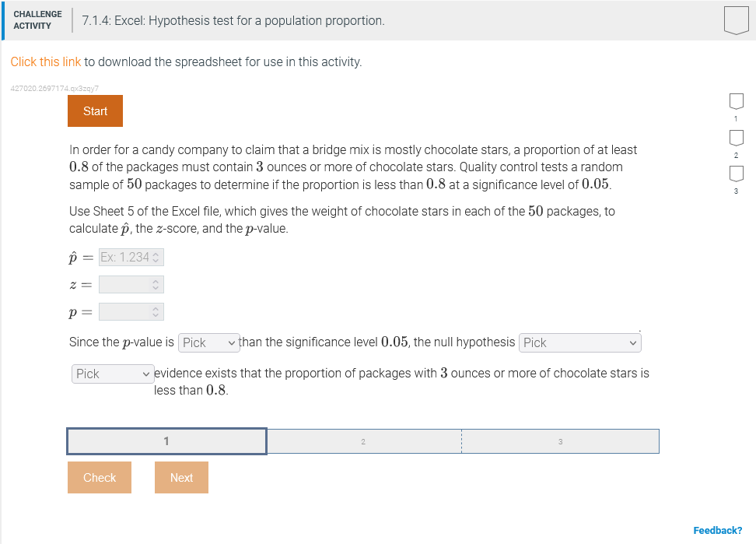Open the p-value comparison Pick dropdown
The image size is (756, 544).
208,342
